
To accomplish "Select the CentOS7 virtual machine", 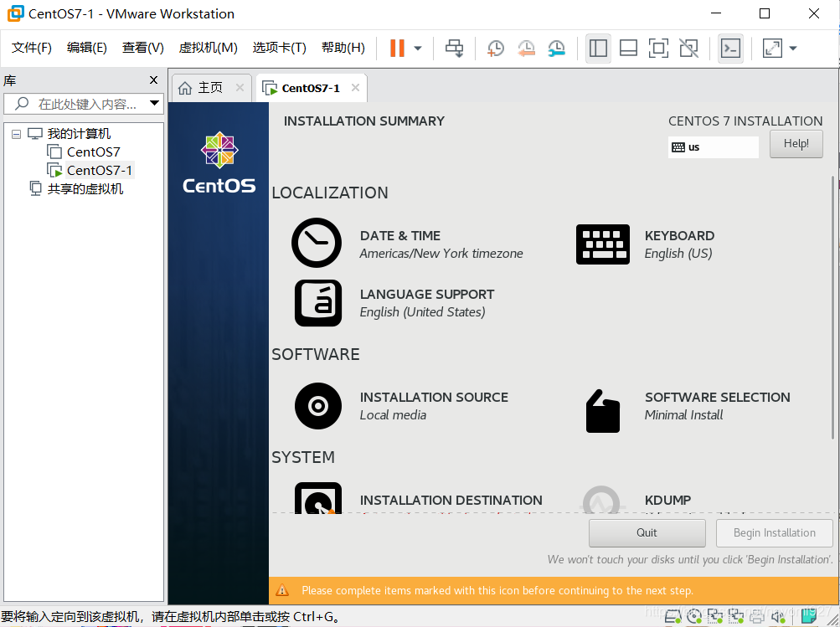I will coord(93,152).
